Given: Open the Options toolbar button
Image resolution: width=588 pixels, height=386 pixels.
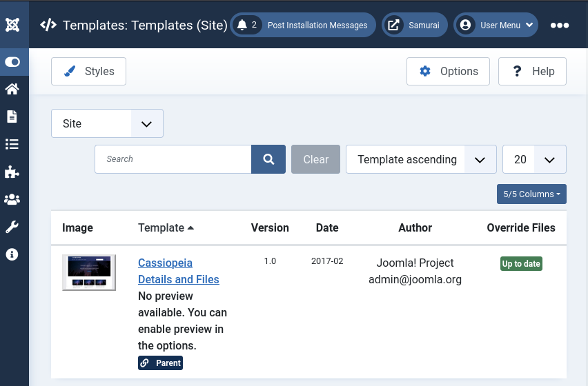Looking at the screenshot, I should pos(448,72).
